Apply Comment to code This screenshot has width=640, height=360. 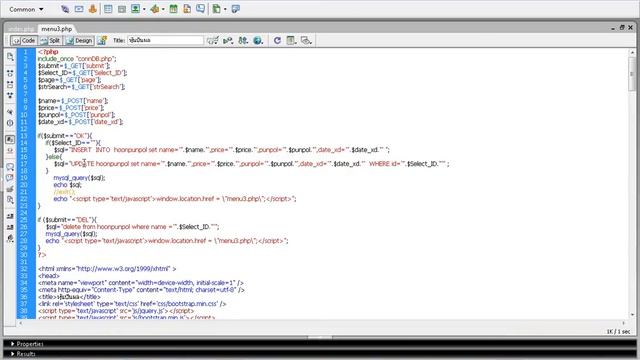coord(10,167)
